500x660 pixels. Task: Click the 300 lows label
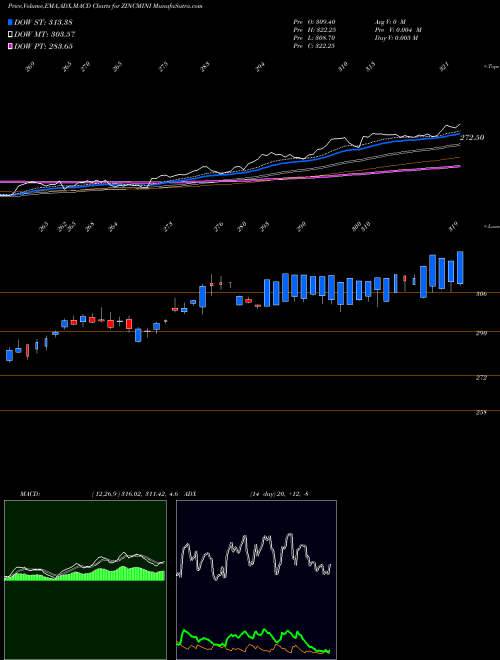click(356, 227)
